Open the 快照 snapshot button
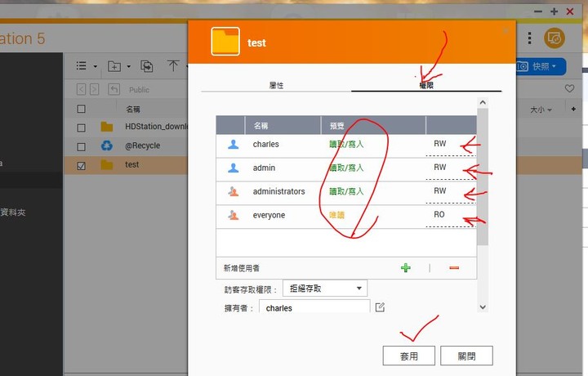This screenshot has height=376, width=588. pyautogui.click(x=541, y=67)
